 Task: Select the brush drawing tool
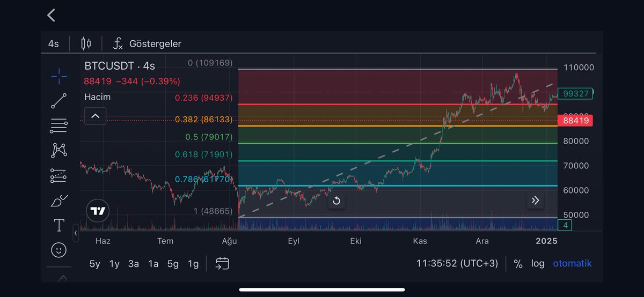click(x=59, y=201)
